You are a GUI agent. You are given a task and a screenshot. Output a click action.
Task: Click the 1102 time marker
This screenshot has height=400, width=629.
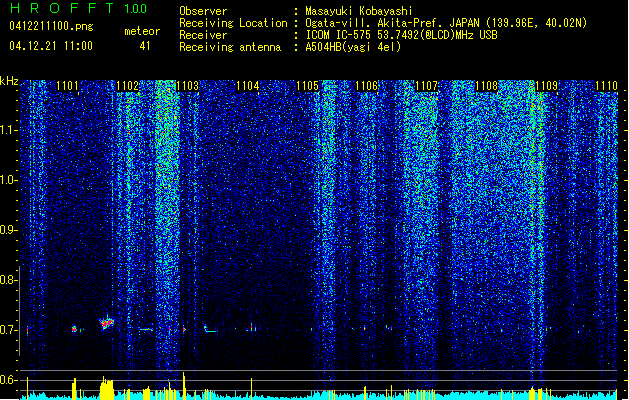pos(127,86)
